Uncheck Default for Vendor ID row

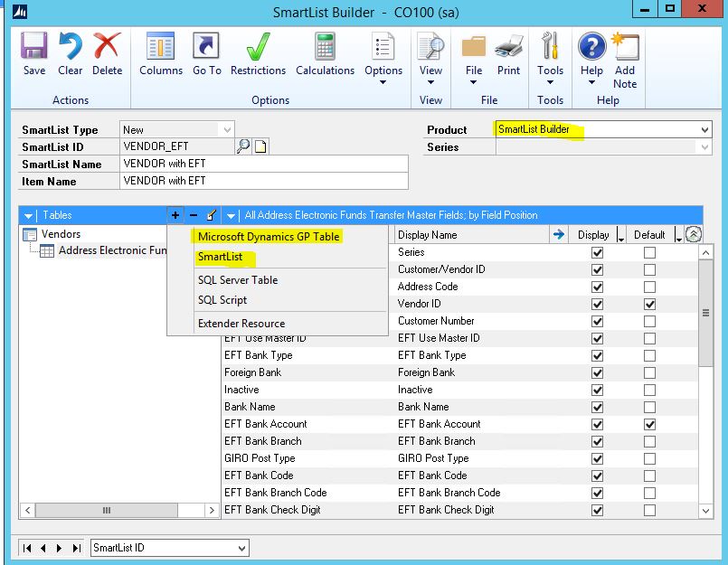click(649, 304)
